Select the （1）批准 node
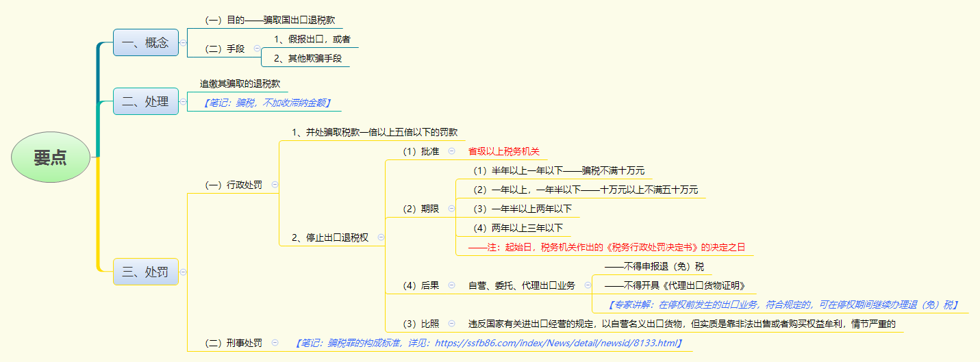This screenshot has width=980, height=362. click(420, 151)
